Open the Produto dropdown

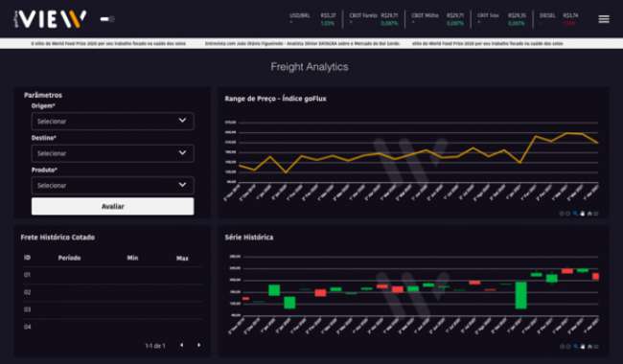click(x=112, y=185)
